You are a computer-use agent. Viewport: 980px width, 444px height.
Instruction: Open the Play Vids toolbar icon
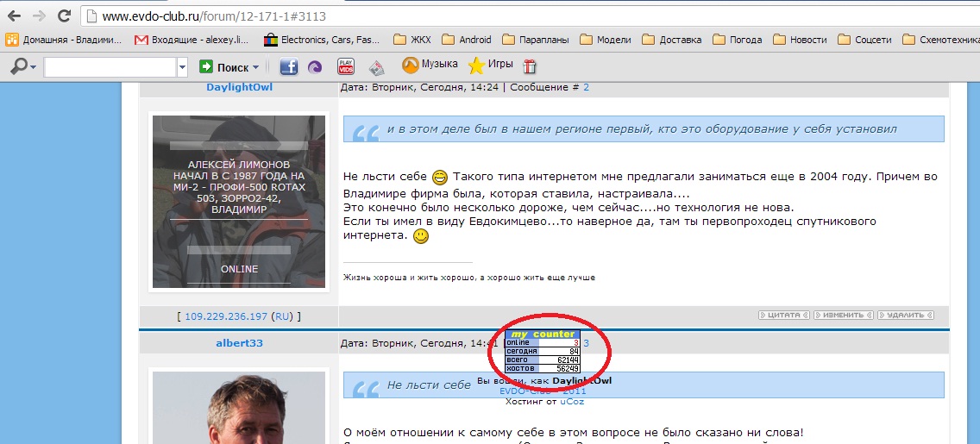(x=346, y=66)
